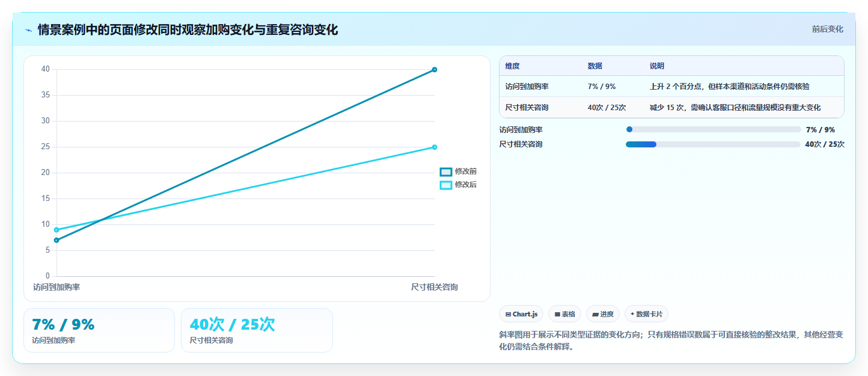The height and width of the screenshot is (376, 868).
Task: Open the 40次 / 25次 data card
Action: (257, 330)
